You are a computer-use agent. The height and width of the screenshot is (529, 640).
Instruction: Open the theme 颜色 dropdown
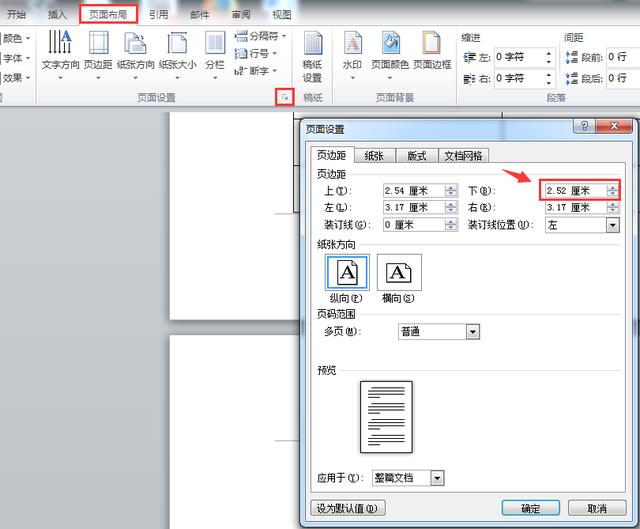coord(16,38)
